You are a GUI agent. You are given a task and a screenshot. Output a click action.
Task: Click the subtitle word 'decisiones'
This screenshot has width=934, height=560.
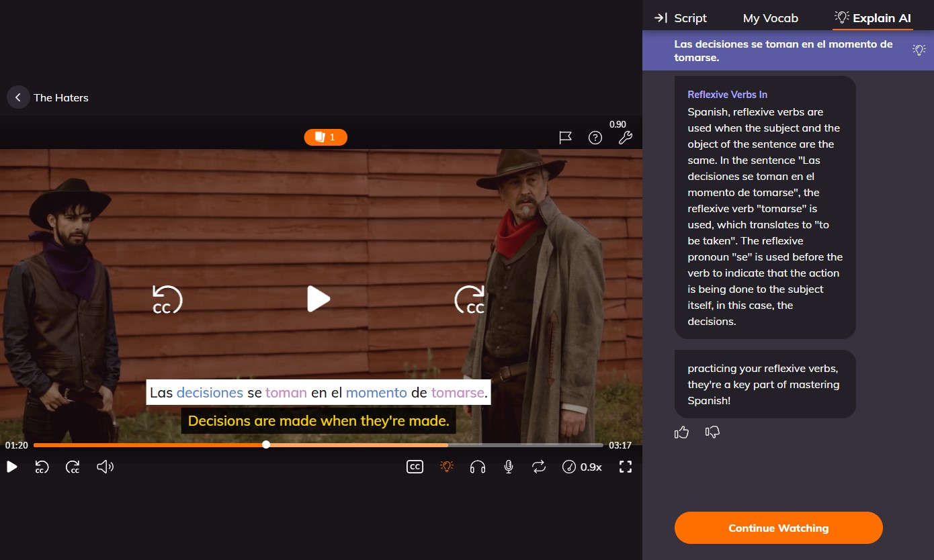[x=210, y=393]
